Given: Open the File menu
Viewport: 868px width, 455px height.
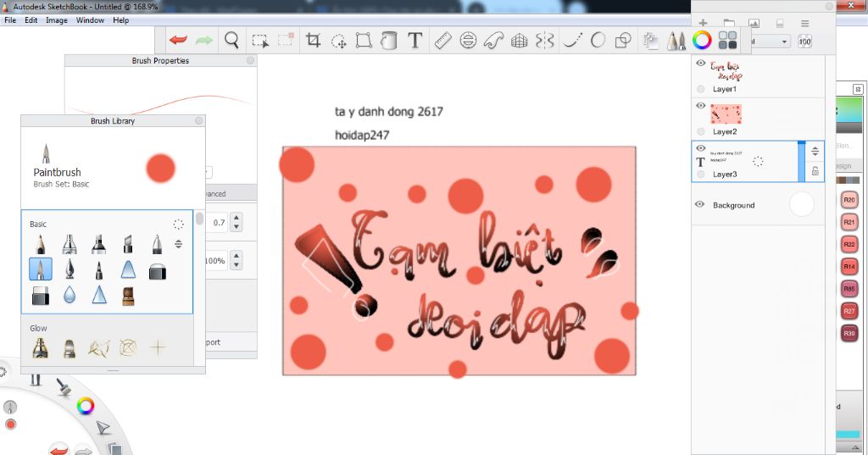Looking at the screenshot, I should 10,20.
